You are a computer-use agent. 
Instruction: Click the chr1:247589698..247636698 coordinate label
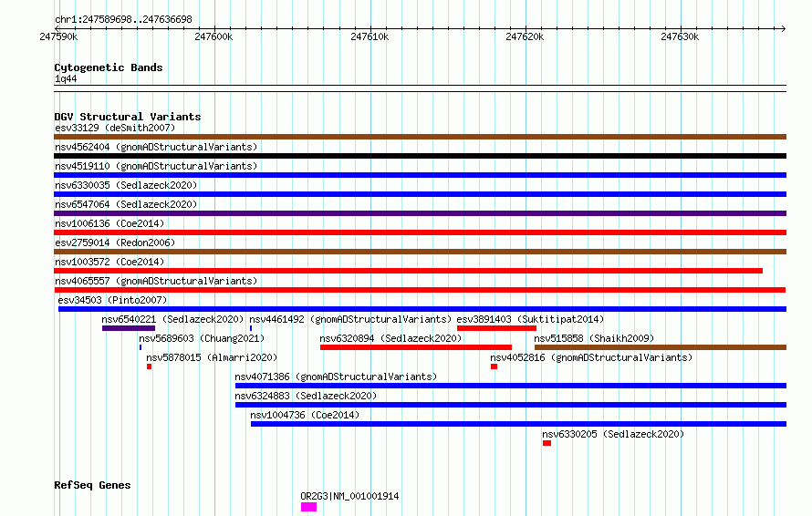pos(123,19)
